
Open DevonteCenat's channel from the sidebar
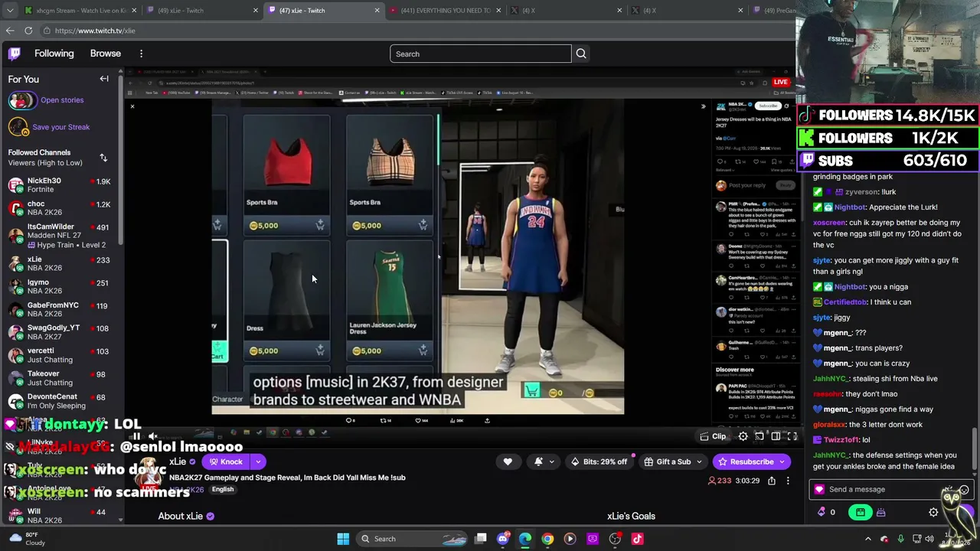click(60, 401)
